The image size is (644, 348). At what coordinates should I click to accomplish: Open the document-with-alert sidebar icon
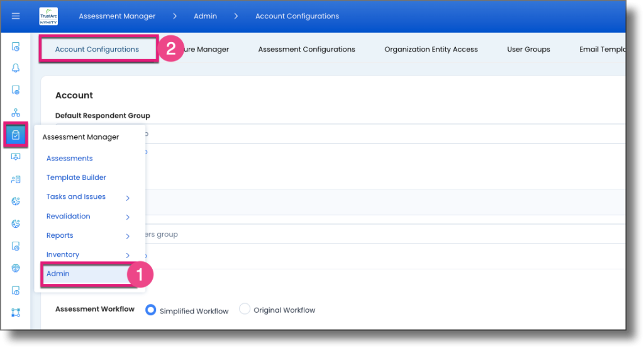click(16, 291)
